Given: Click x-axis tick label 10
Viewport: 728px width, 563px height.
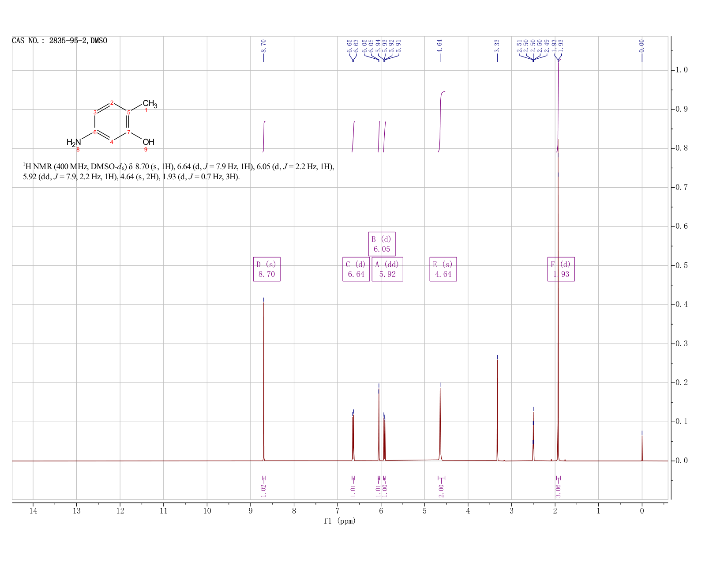Looking at the screenshot, I should pos(207,511).
